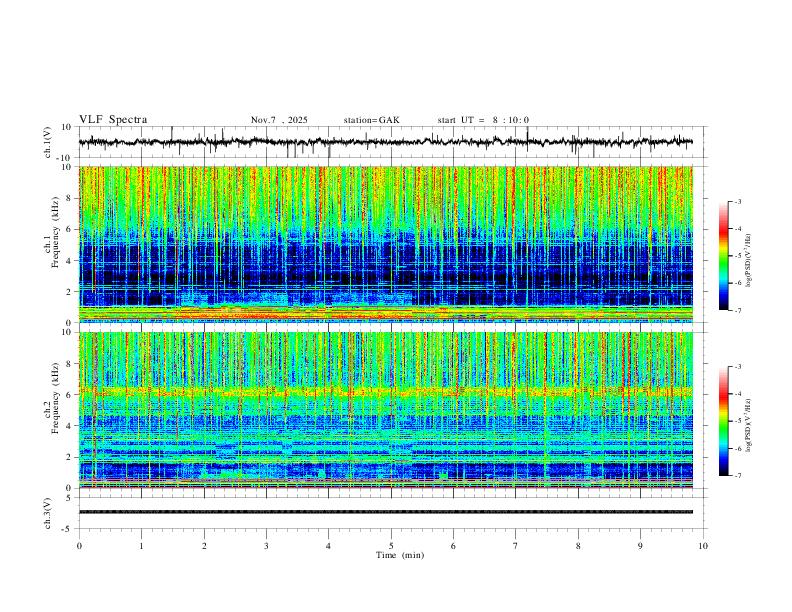The image size is (792, 612).
Task: Click time axis tick label "1"
Action: tap(141, 546)
